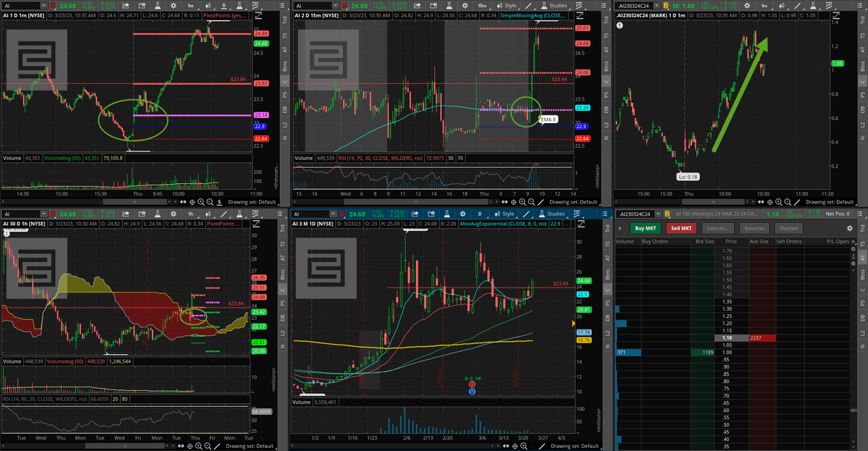This screenshot has height=451, width=868.
Task: Open symbol dropdown arrow on option 1m chart
Action: [x=657, y=6]
